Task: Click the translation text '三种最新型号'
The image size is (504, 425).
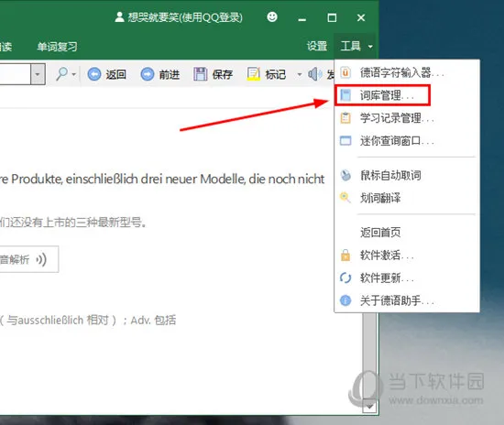Action: 109,222
